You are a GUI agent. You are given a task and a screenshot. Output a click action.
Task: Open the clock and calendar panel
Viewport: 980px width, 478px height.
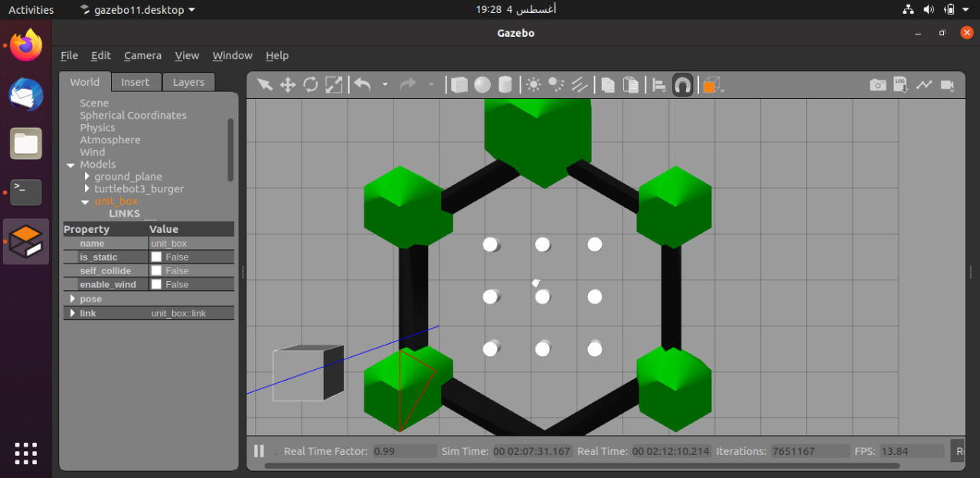515,10
